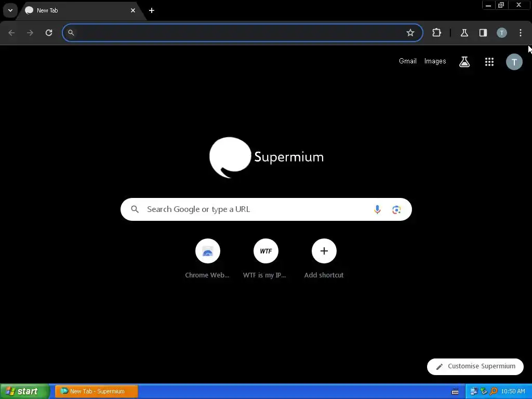This screenshot has height=399, width=532.
Task: Search by image with Lens icon
Action: (x=396, y=210)
